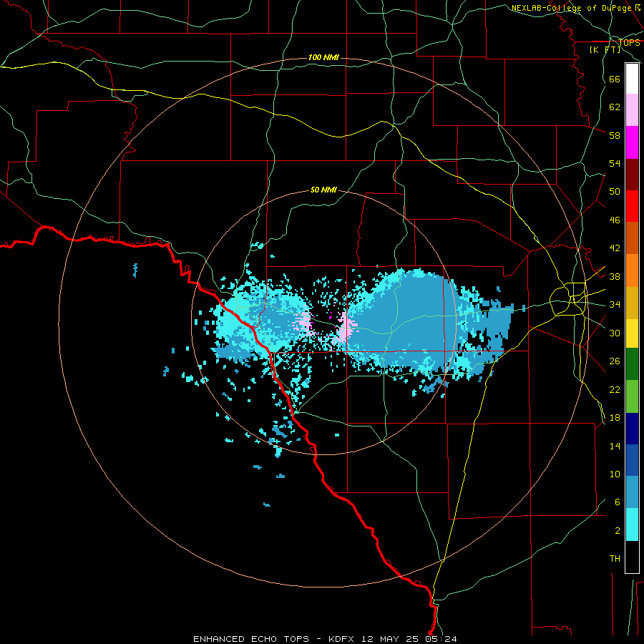This screenshot has height=644, width=644.
Task: Click the legend value 54
Action: (x=615, y=163)
